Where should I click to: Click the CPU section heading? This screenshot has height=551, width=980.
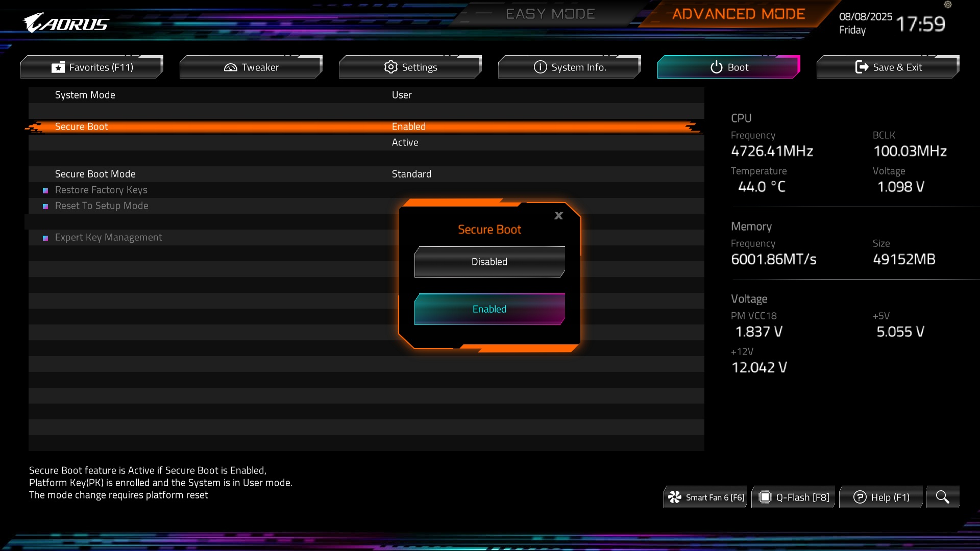click(x=741, y=118)
